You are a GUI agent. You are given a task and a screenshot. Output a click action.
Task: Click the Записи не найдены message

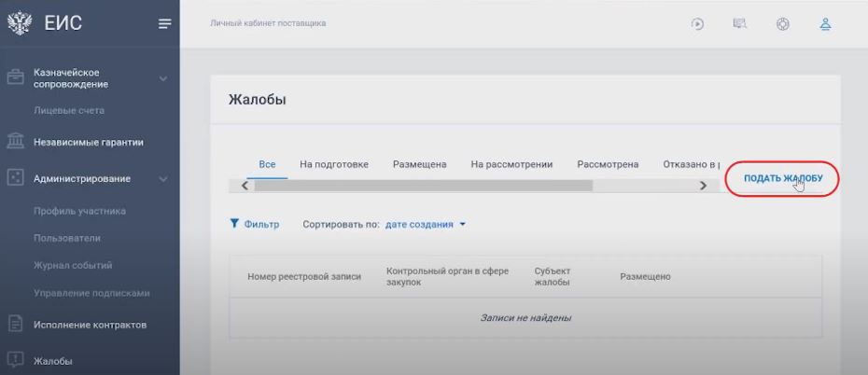tap(525, 318)
